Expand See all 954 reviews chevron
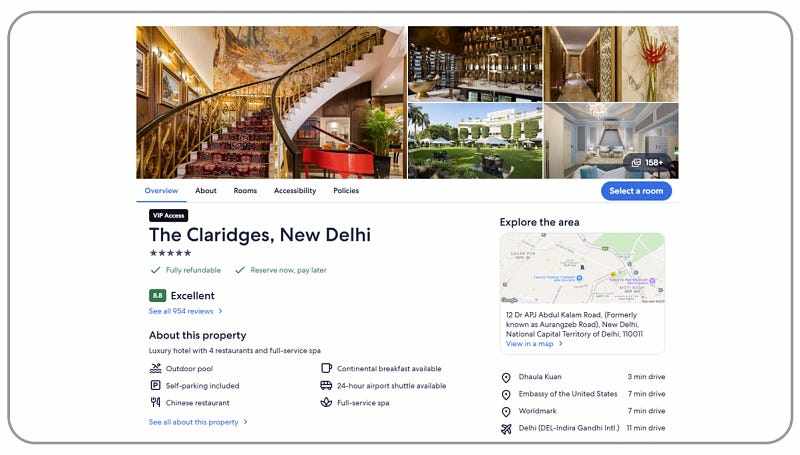The height and width of the screenshot is (455, 800). click(x=220, y=311)
